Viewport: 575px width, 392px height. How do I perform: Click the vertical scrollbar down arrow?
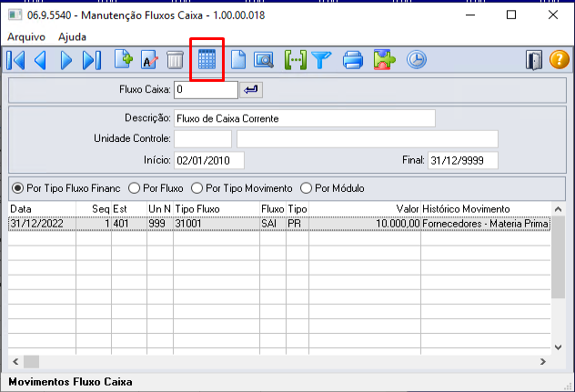558,347
